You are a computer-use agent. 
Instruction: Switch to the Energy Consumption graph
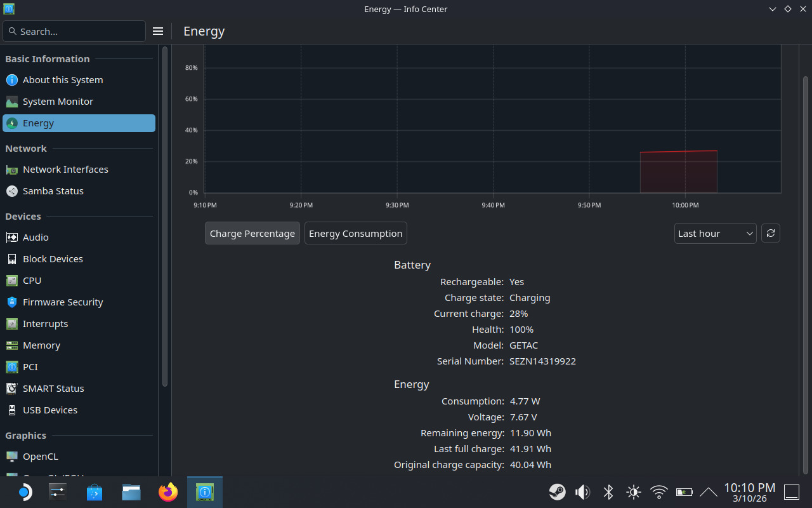click(x=356, y=233)
